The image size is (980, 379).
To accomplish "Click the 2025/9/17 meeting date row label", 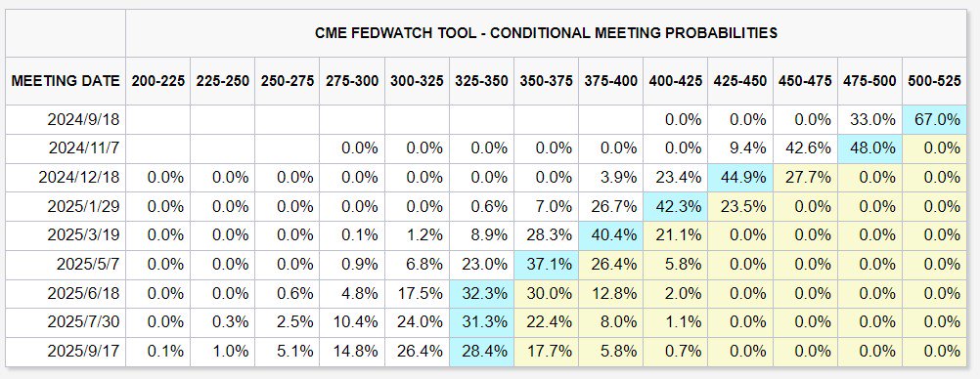I will coord(66,352).
